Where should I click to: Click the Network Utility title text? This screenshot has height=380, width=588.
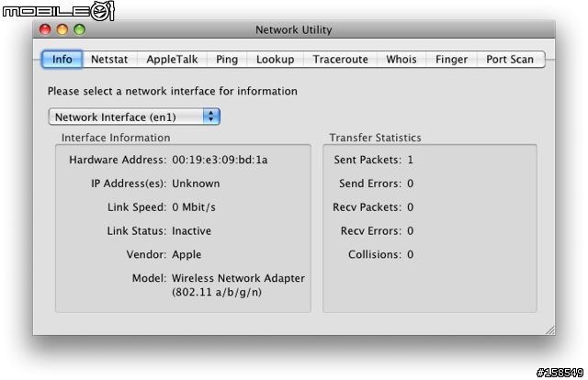click(x=294, y=29)
